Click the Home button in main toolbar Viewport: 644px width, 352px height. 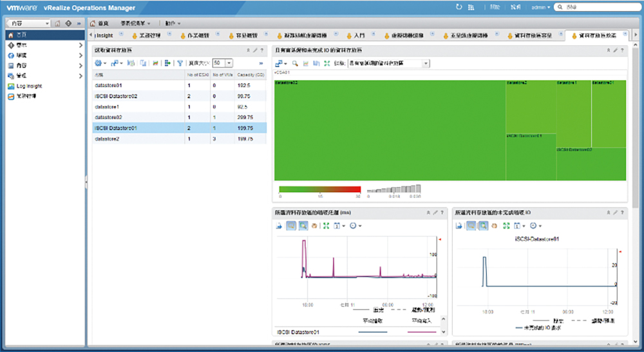point(100,23)
